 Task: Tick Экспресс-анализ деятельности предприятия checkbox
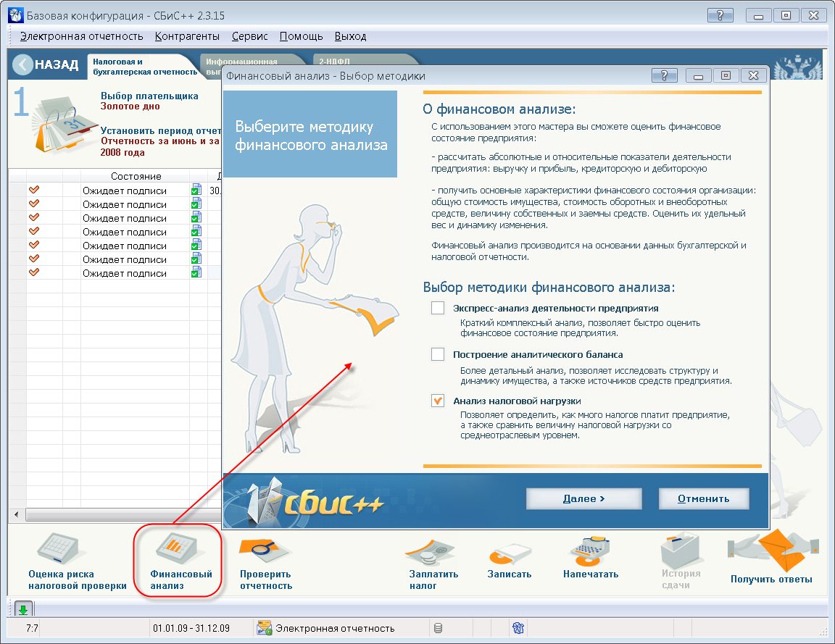(438, 308)
